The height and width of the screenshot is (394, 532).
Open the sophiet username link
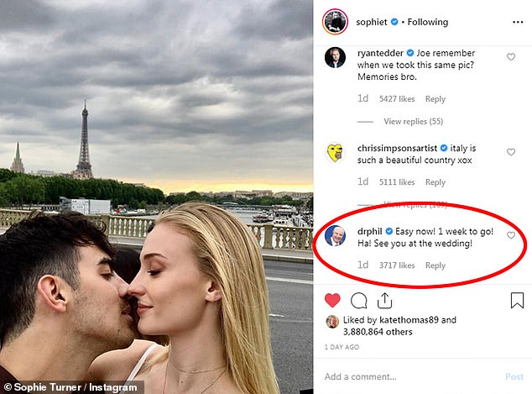[372, 22]
